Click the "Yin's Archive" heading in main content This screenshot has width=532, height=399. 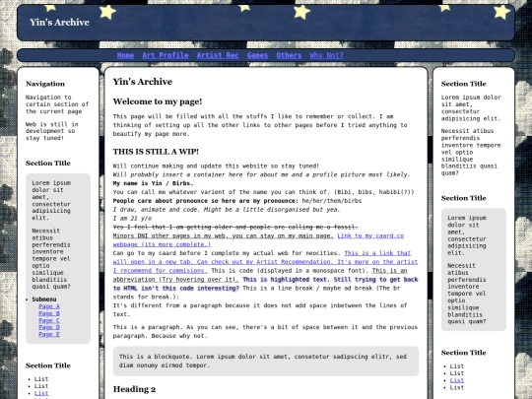click(143, 82)
